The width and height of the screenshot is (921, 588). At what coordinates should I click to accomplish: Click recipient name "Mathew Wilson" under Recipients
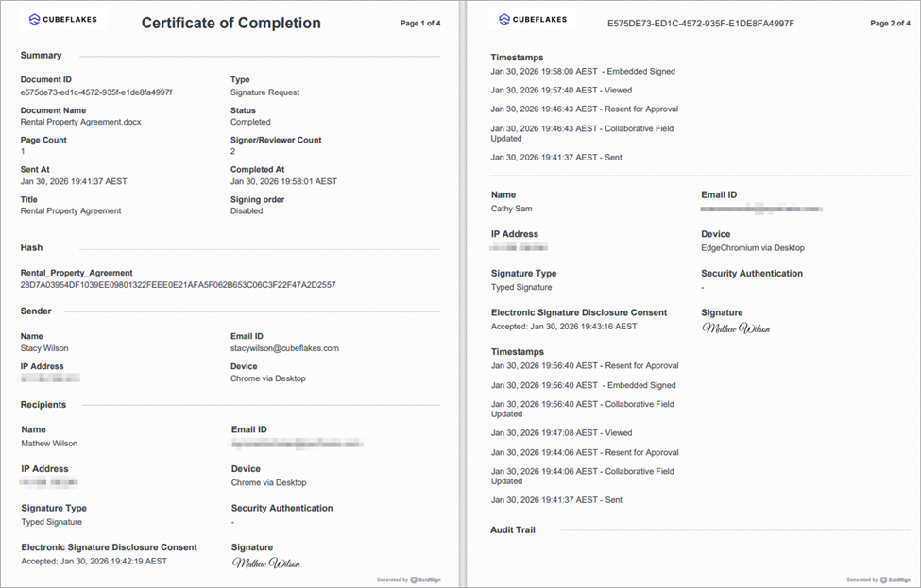coord(49,443)
